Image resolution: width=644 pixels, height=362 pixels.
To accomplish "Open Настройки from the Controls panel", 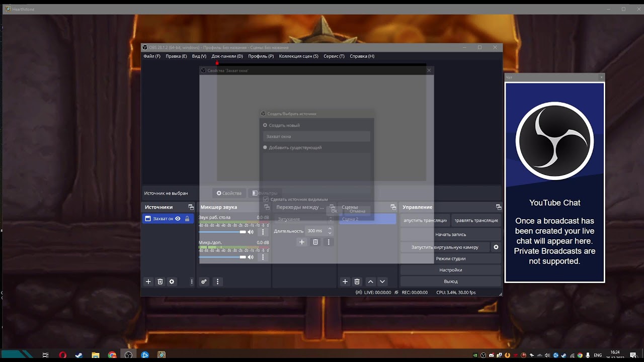I will click(450, 270).
